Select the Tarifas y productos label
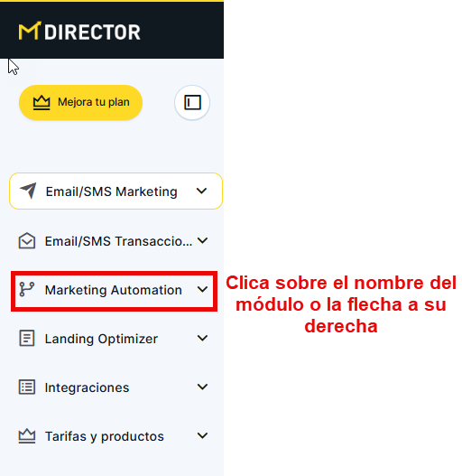The image size is (462, 476). click(x=105, y=436)
